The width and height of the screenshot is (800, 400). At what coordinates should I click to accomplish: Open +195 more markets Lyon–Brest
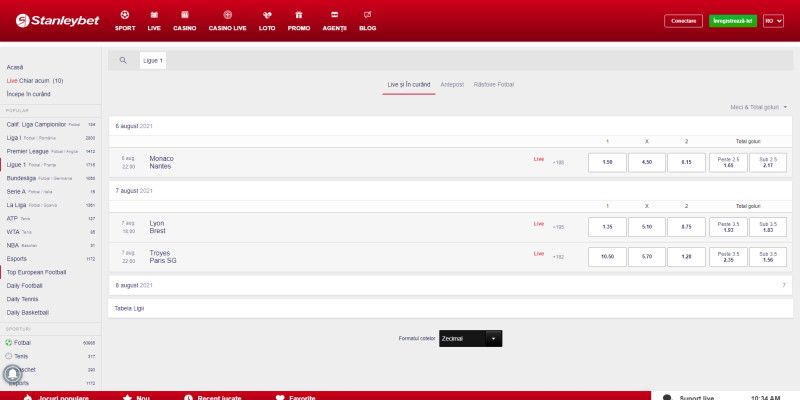pyautogui.click(x=558, y=227)
